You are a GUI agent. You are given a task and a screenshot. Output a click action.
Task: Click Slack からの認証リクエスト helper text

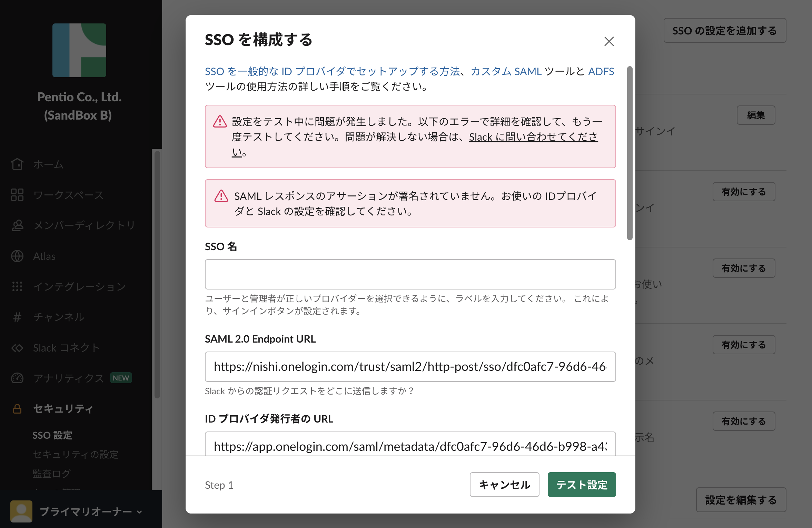309,391
